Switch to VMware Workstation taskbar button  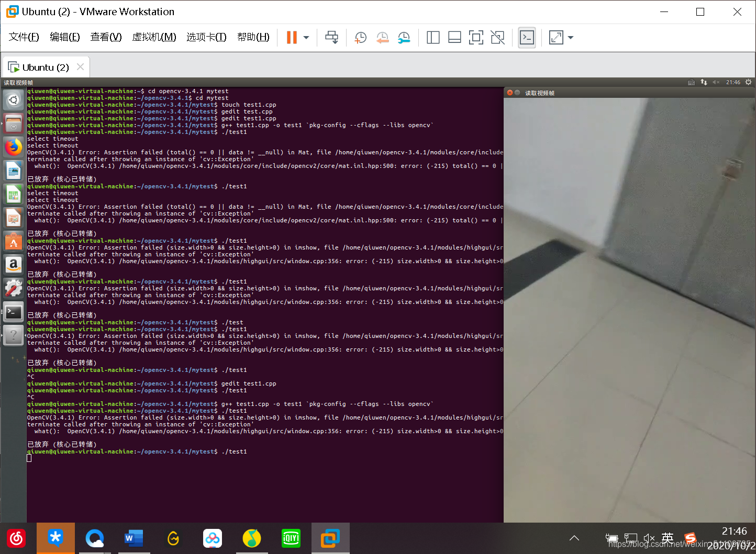[x=330, y=538]
